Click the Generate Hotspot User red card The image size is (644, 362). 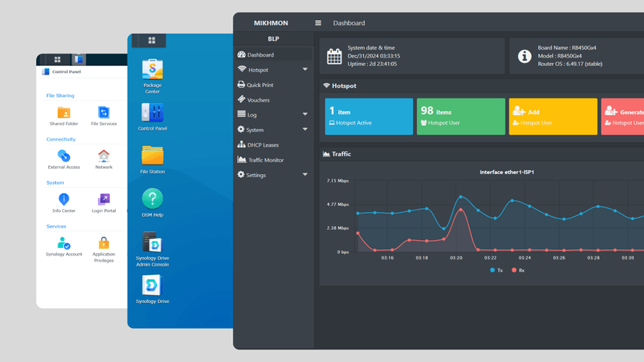click(622, 117)
